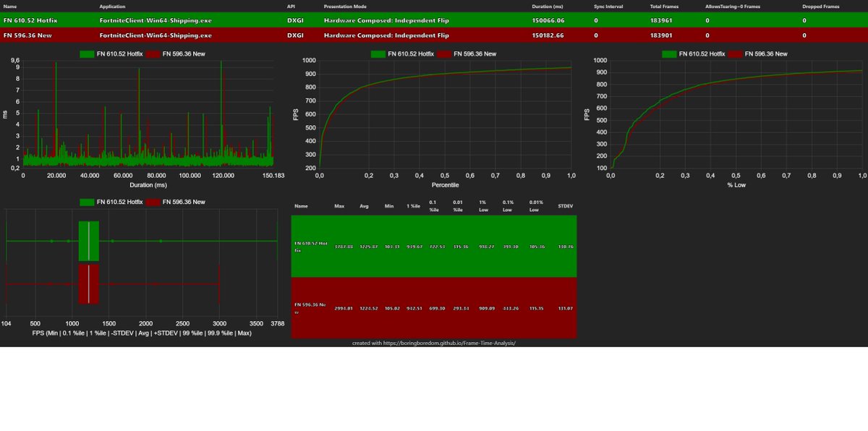The height and width of the screenshot is (431, 868).
Task: Click the 1 %ile header in the stats table
Action: coord(414,206)
